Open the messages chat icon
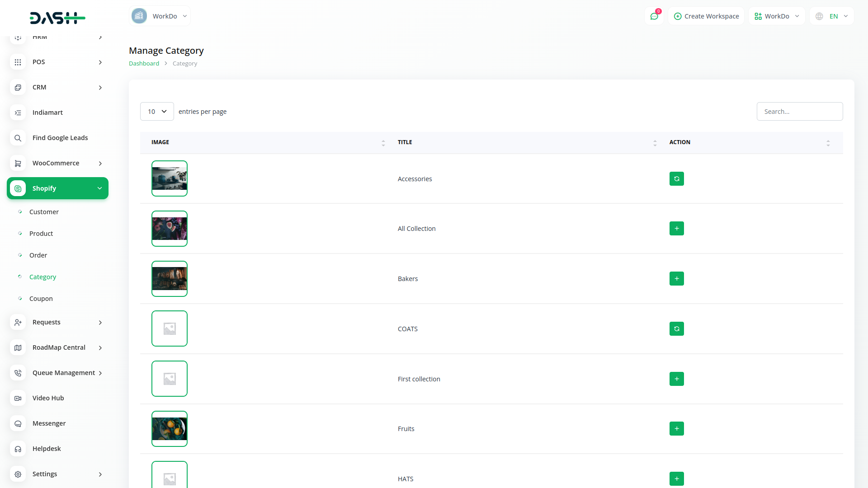The height and width of the screenshot is (488, 868). coord(654,16)
